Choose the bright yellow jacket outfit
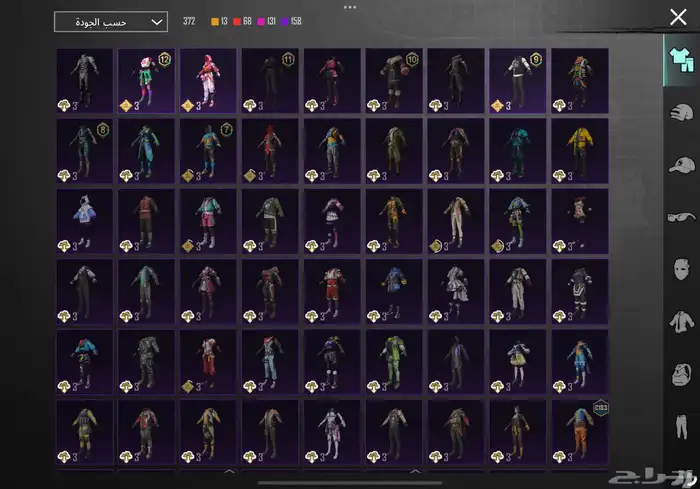This screenshot has height=489, width=700. (579, 151)
